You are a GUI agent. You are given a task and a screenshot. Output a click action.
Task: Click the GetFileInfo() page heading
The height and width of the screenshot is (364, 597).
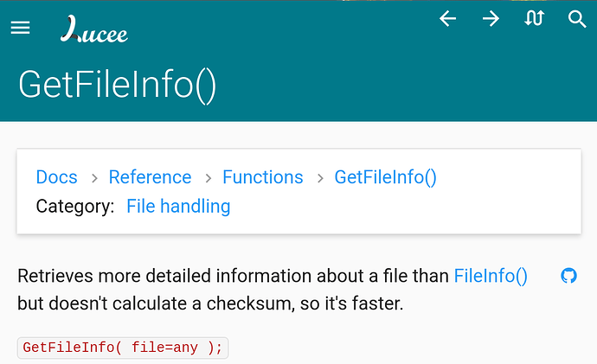tap(118, 86)
